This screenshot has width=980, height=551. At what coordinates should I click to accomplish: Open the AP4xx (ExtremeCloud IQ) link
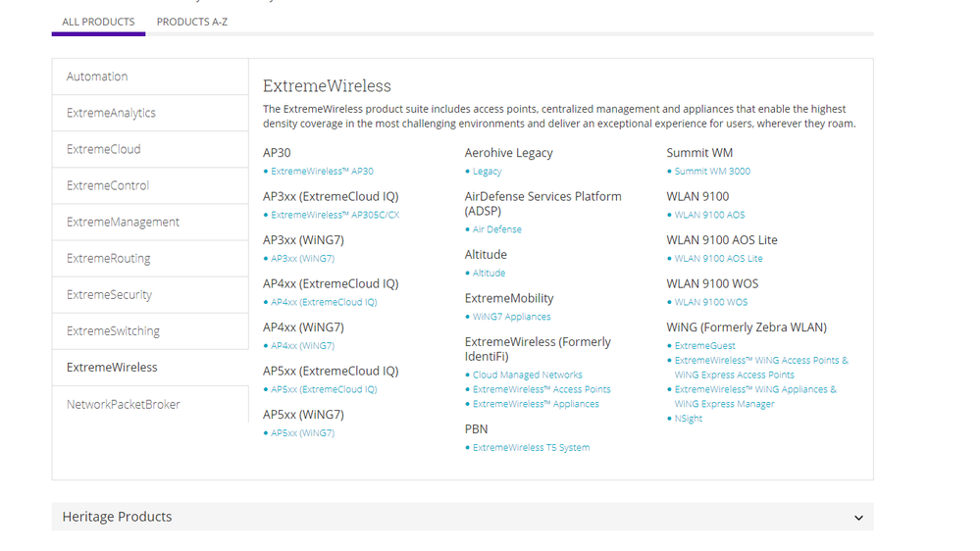pos(324,302)
